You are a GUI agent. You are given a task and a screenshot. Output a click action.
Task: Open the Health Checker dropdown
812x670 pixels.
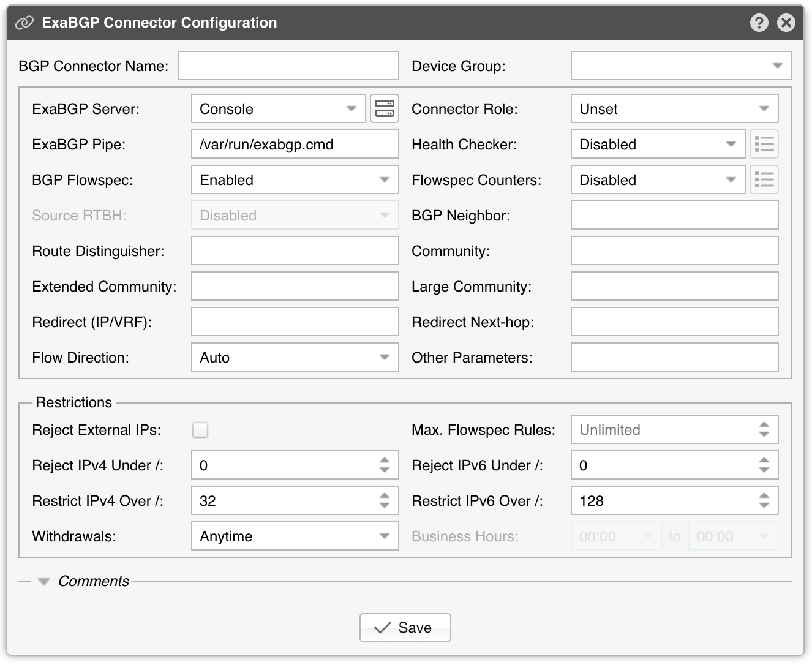click(658, 145)
